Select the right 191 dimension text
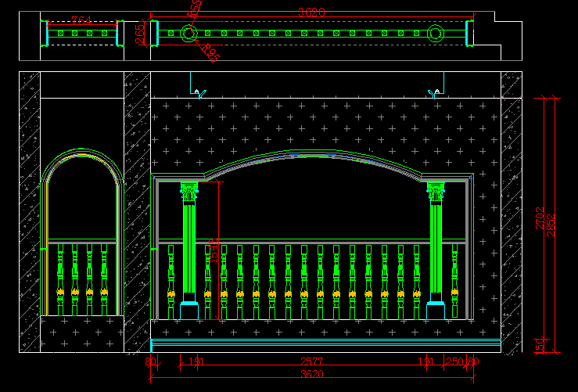The image size is (578, 392). [x=425, y=361]
